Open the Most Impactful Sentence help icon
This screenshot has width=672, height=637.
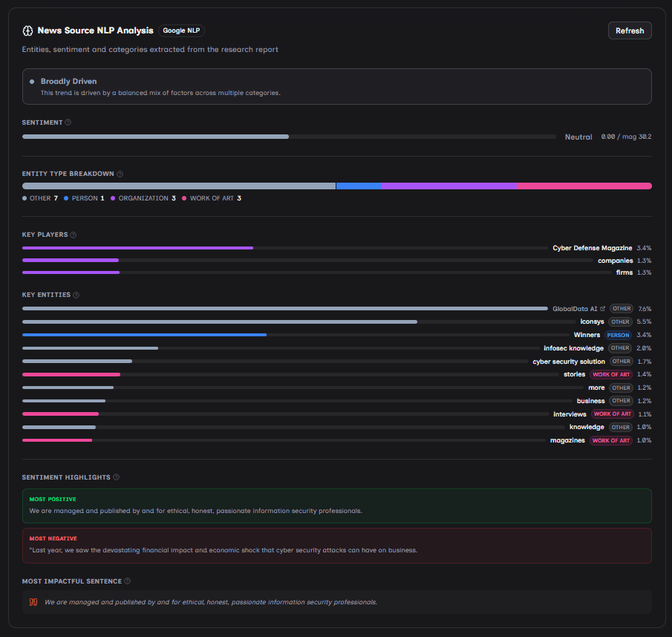click(127, 581)
